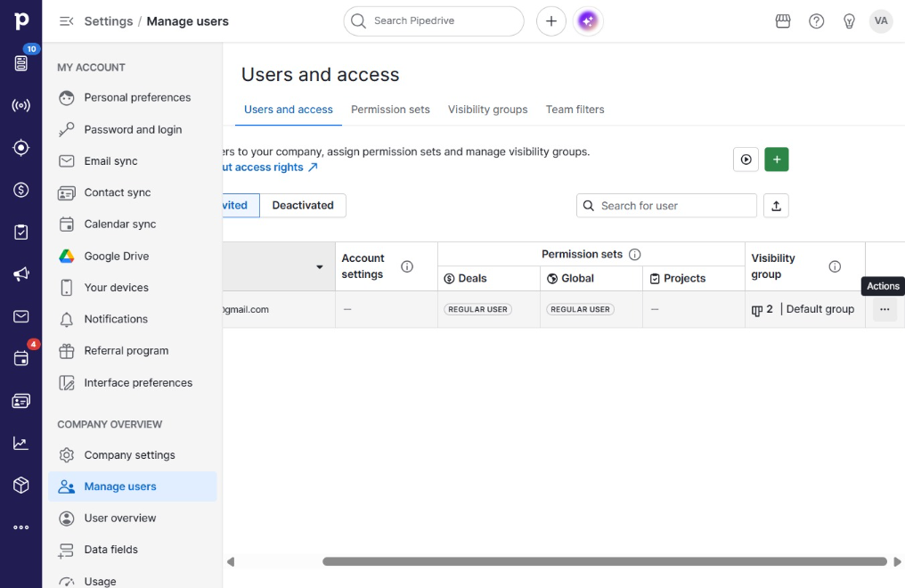The height and width of the screenshot is (588, 905).
Task: Click the Account settings info icon
Action: click(407, 266)
